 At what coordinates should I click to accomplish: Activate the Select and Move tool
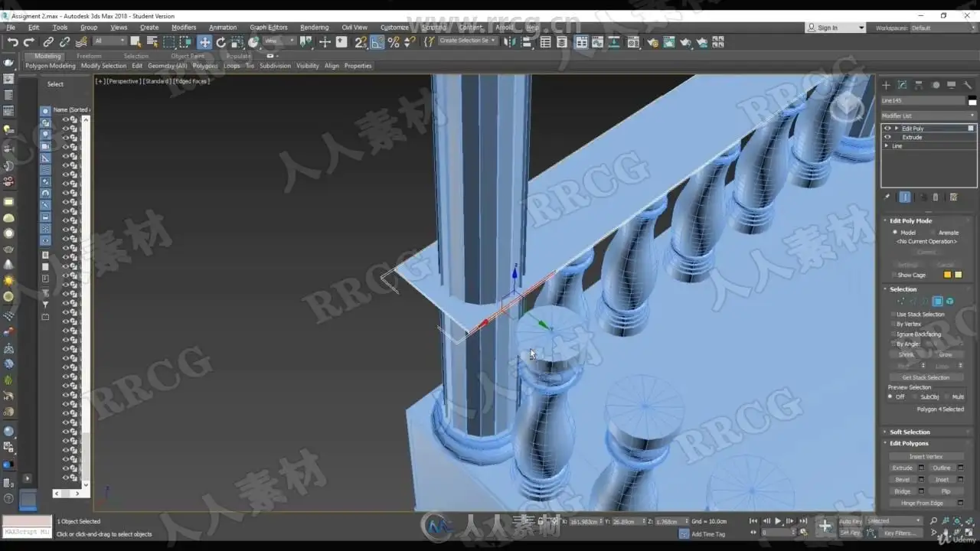tap(204, 42)
